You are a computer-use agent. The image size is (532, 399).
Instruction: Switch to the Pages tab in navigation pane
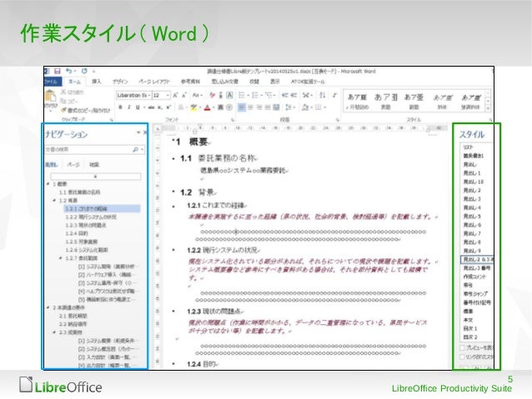73,165
